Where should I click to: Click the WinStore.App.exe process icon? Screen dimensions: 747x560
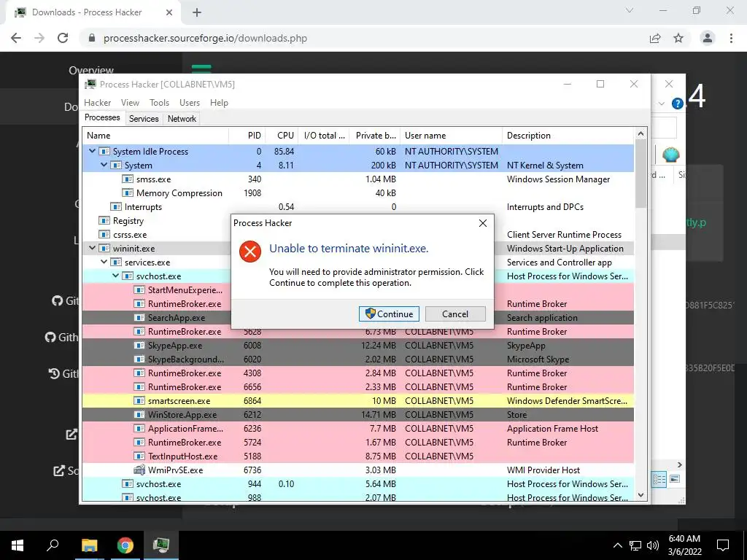point(139,414)
